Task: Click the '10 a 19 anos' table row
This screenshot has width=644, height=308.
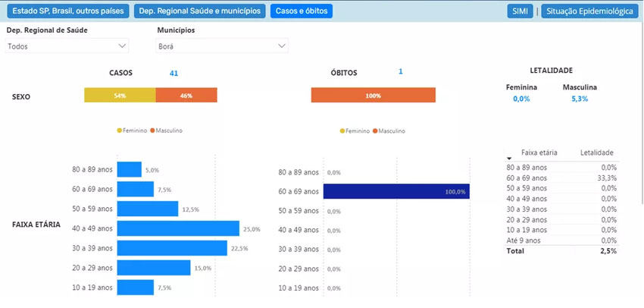Action: point(561,230)
